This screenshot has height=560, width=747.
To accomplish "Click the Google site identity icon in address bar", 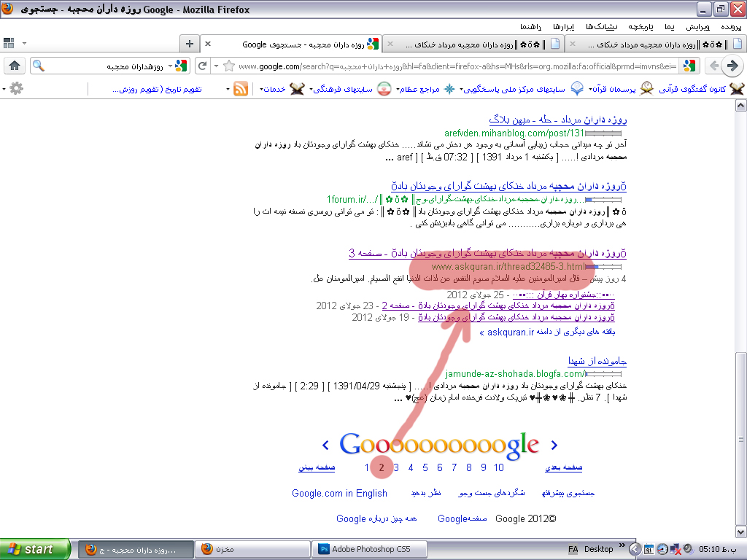I will coord(689,66).
